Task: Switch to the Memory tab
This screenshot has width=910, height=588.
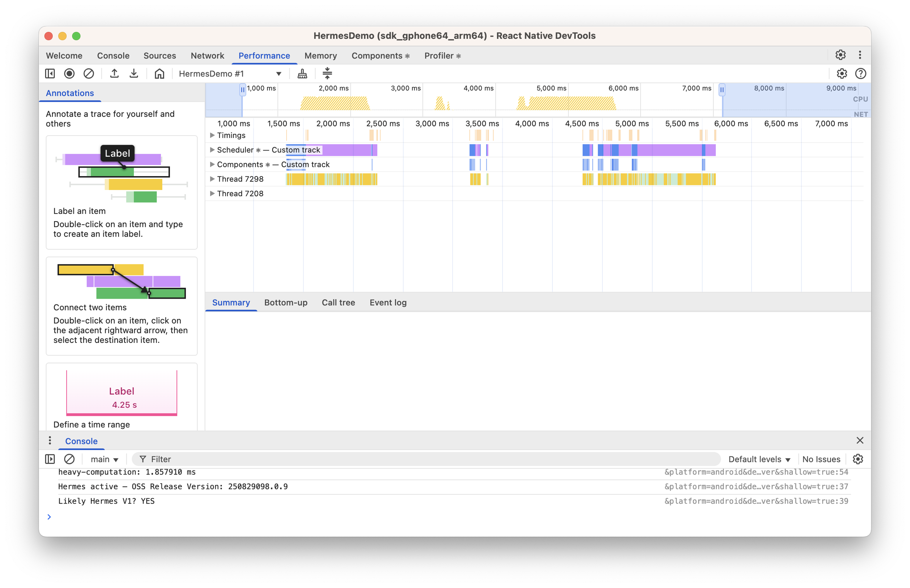Action: 320,55
